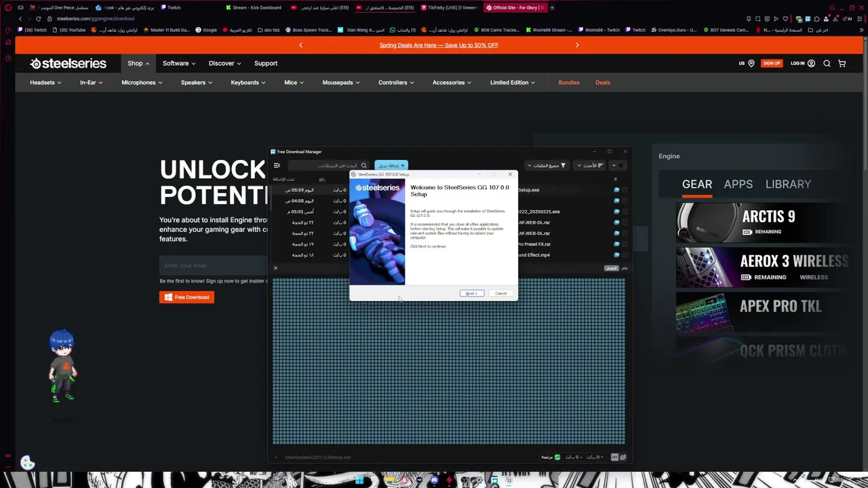Click folder icon of 222_20250221.exe row
The height and width of the screenshot is (488, 868).
(x=616, y=211)
